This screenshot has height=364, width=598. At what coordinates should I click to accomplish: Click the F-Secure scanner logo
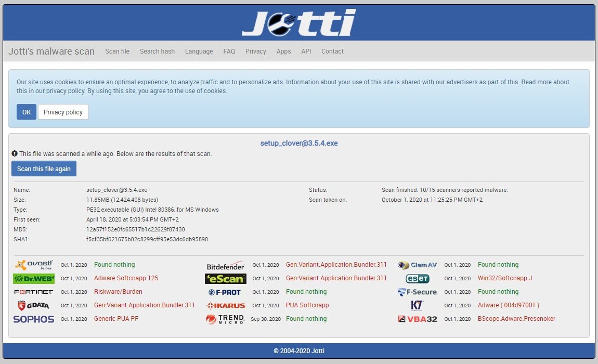tap(417, 292)
